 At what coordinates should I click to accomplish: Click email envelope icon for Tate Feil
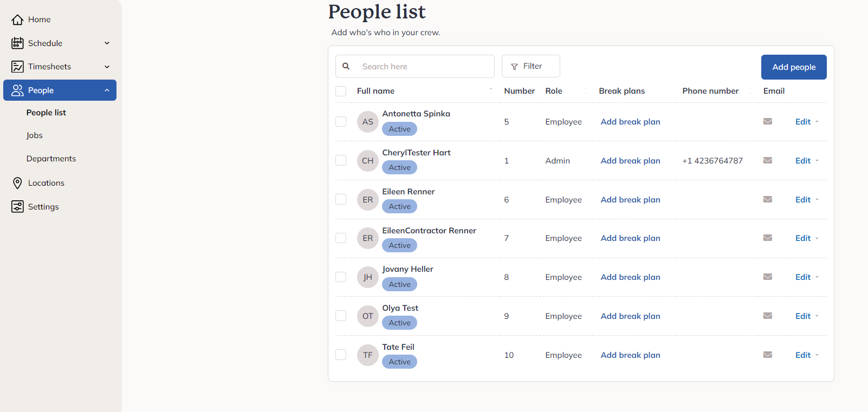[x=768, y=355]
